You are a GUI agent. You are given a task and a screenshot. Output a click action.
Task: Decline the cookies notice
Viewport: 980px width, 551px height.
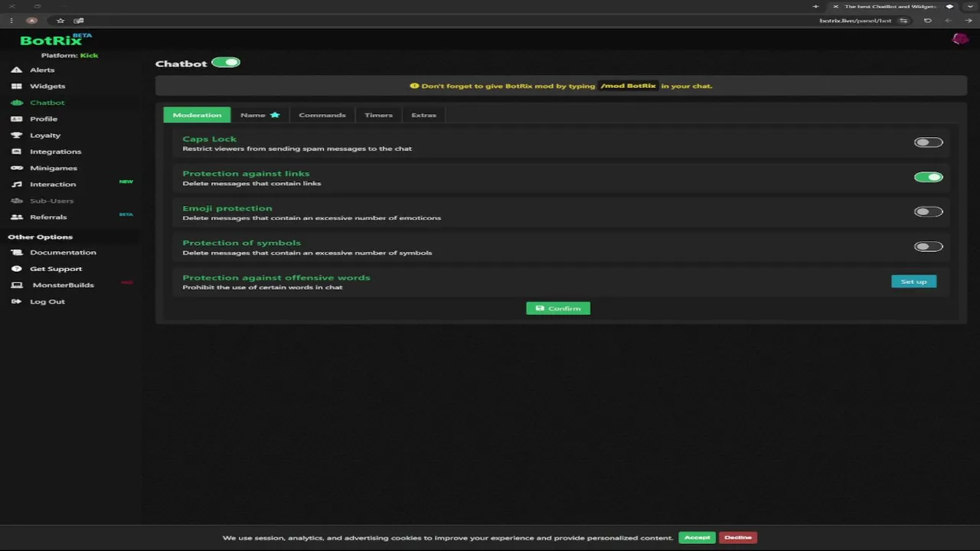click(738, 537)
